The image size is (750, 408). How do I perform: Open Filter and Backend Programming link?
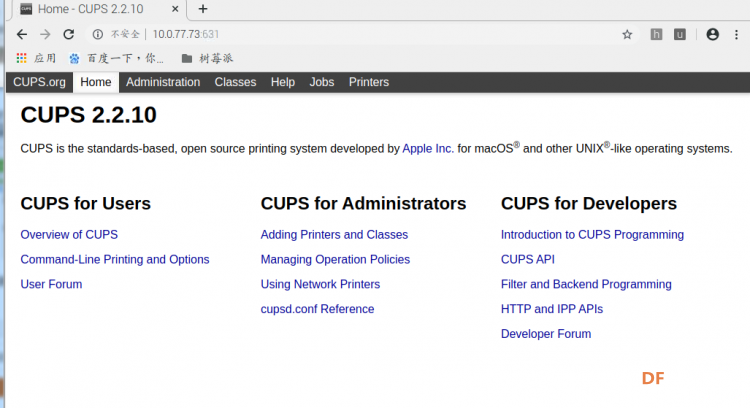click(x=586, y=285)
